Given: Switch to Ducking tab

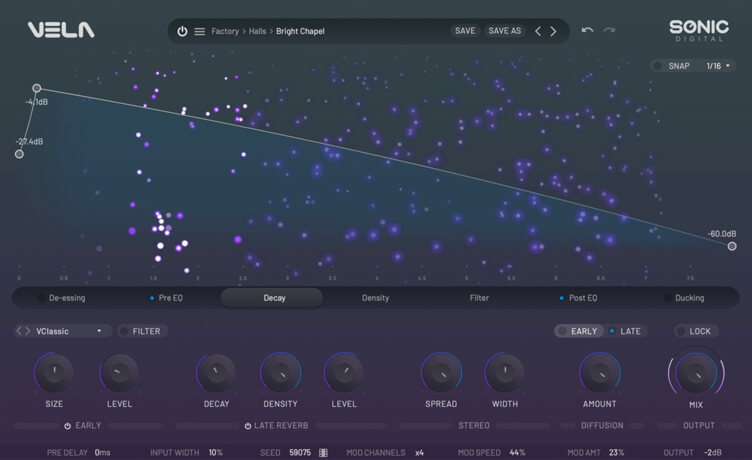Looking at the screenshot, I should 690,298.
